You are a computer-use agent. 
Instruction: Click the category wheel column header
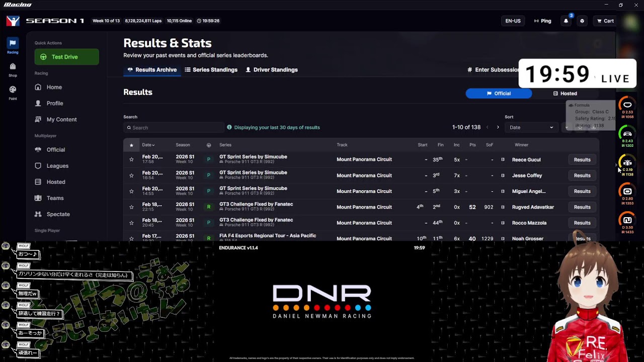click(x=209, y=145)
